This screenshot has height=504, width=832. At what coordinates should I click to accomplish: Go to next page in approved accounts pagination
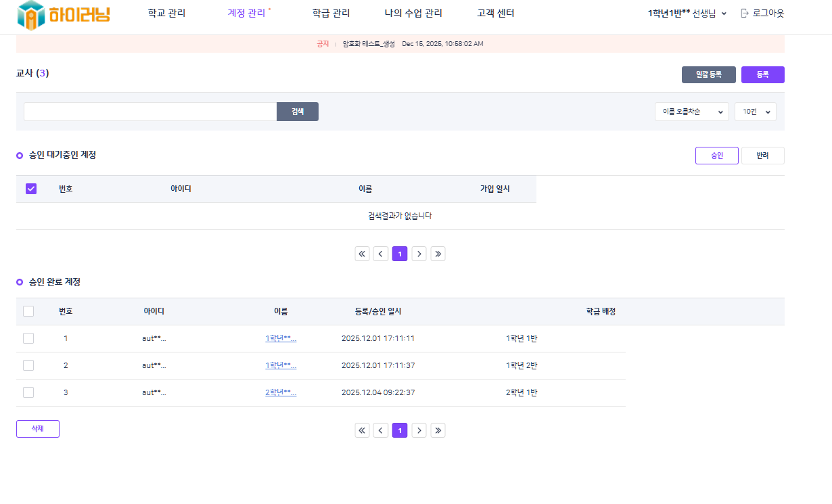[x=419, y=430]
